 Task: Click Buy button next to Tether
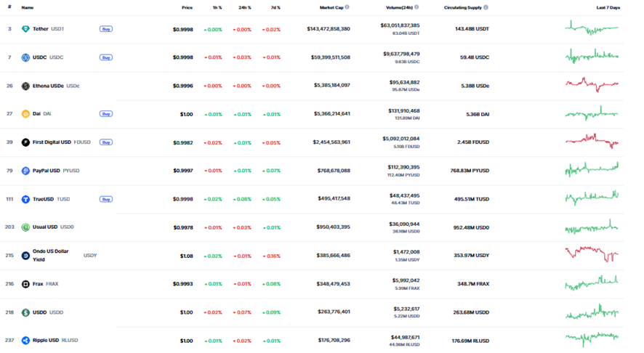coord(106,29)
